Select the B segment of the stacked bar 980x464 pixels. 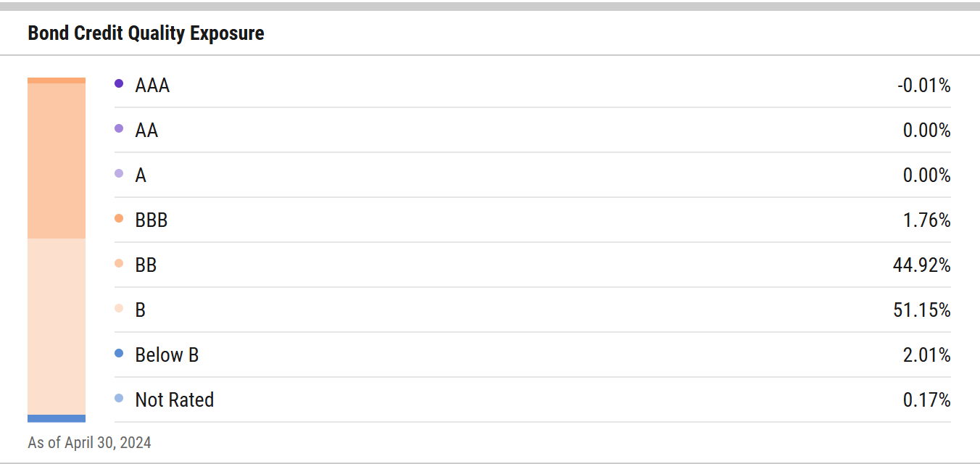[x=57, y=326]
